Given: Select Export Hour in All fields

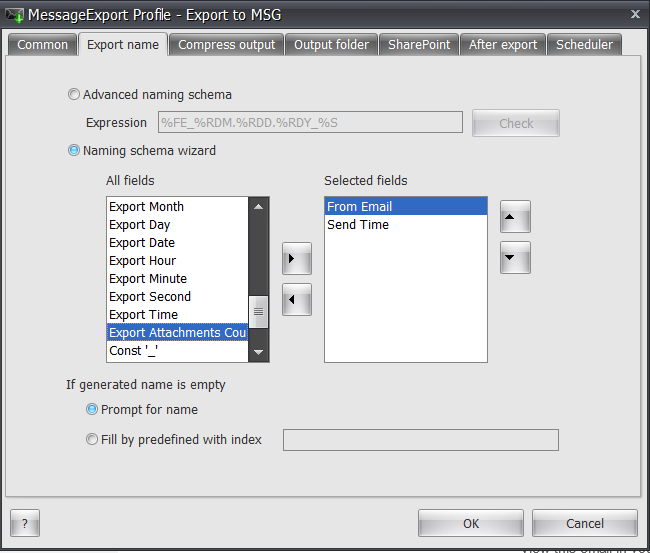Looking at the screenshot, I should point(177,261).
